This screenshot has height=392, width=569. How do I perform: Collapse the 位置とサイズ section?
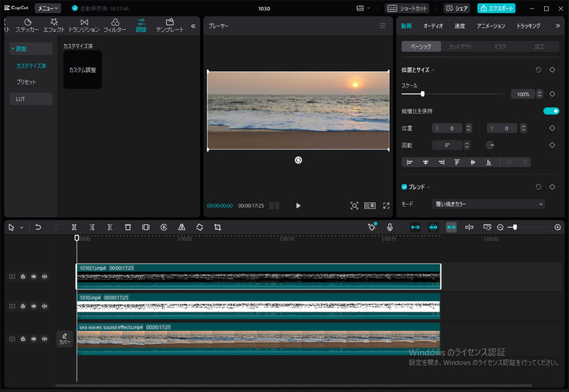(x=433, y=70)
